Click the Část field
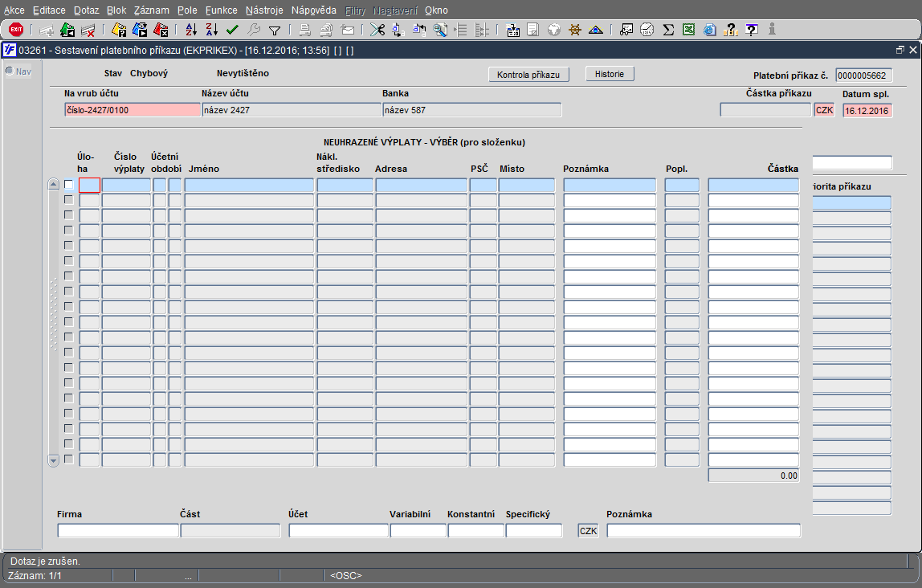Image resolution: width=922 pixels, height=588 pixels. pyautogui.click(x=230, y=530)
